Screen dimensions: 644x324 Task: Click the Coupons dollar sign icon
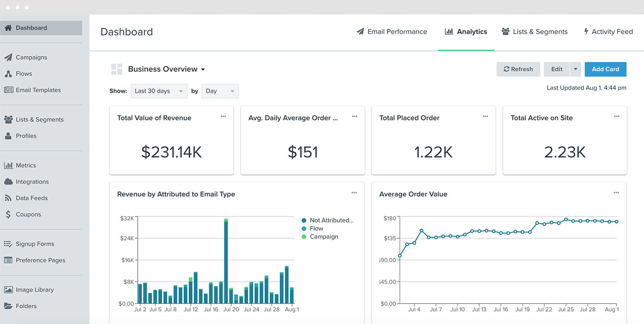click(8, 214)
